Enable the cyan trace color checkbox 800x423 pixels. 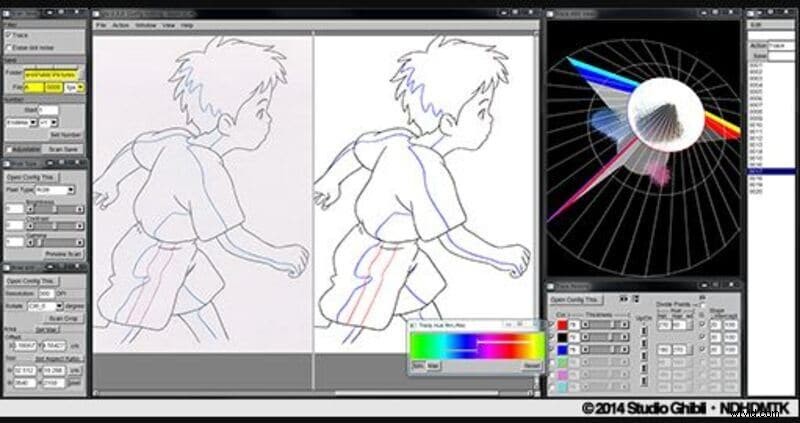coord(551,388)
